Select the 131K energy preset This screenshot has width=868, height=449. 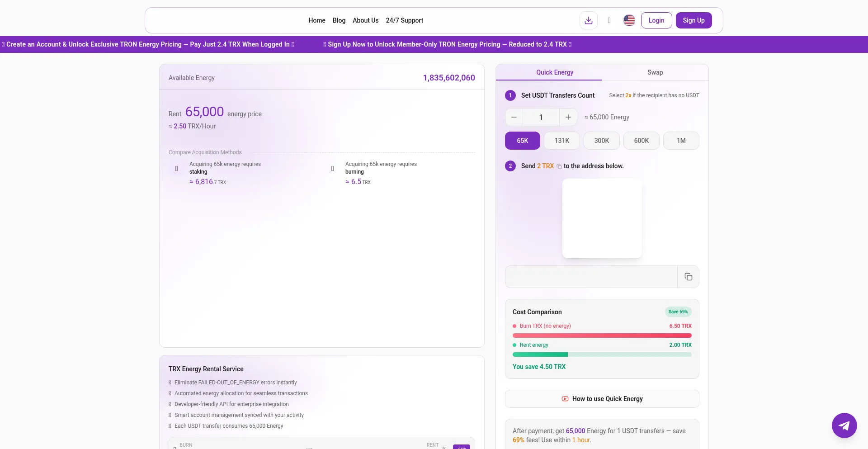click(x=562, y=141)
